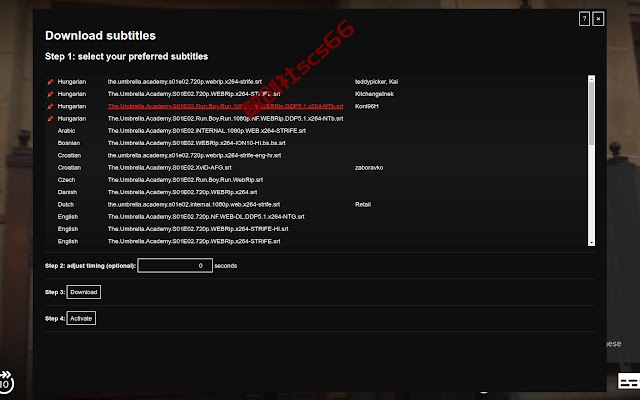Click pin icon beside Koni96H Hungarian subtitle
Screen dimensions: 640x400
point(50,106)
